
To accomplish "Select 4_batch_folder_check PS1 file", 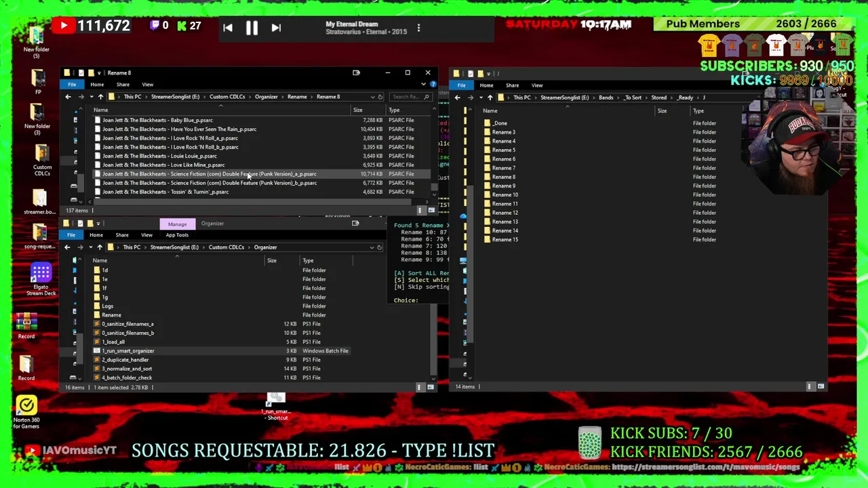I will click(127, 378).
